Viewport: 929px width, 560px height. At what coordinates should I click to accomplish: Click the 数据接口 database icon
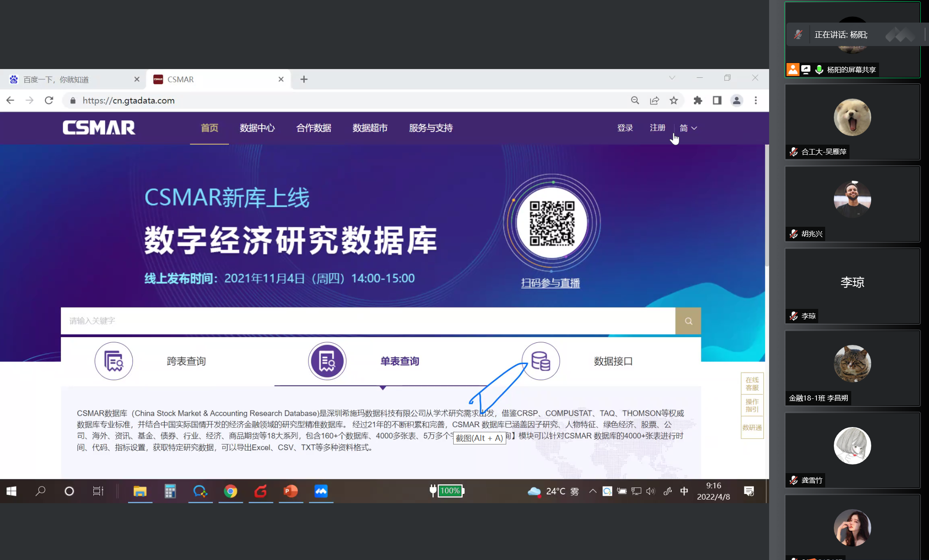541,361
